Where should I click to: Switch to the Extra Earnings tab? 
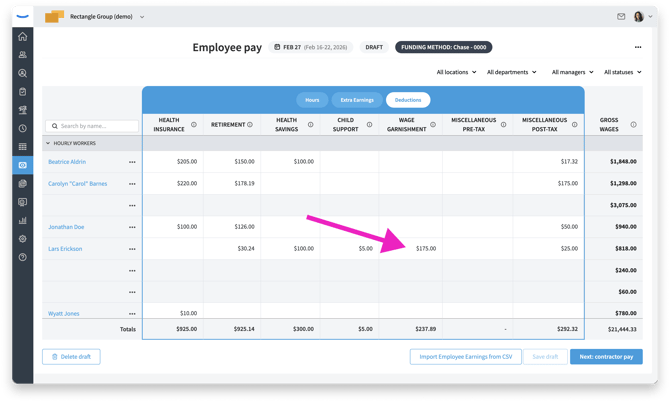coord(357,100)
